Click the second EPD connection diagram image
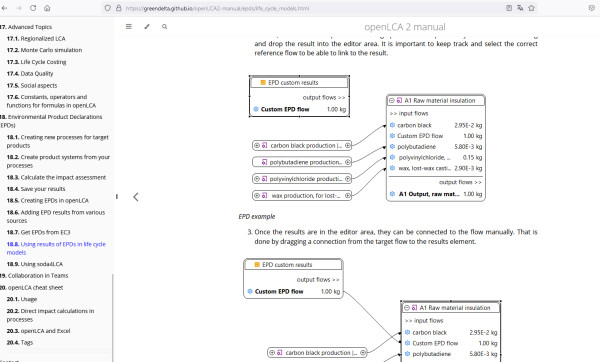 [372, 310]
